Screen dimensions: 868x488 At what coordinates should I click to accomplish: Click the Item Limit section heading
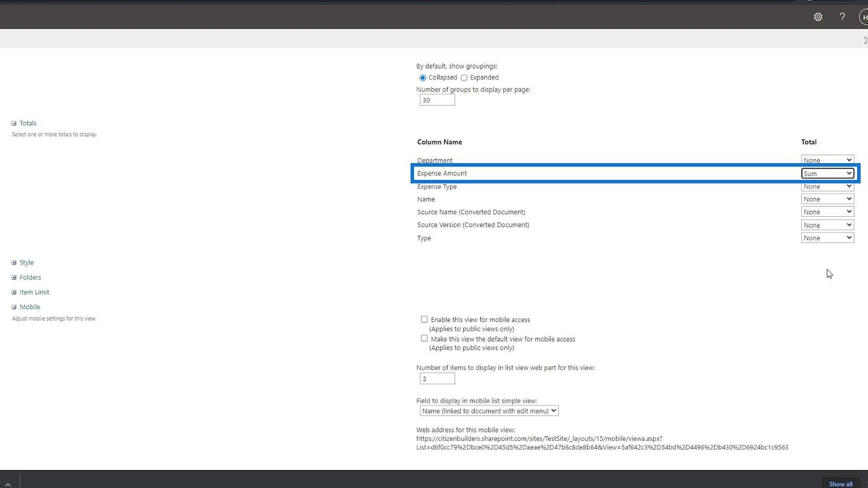click(x=34, y=292)
